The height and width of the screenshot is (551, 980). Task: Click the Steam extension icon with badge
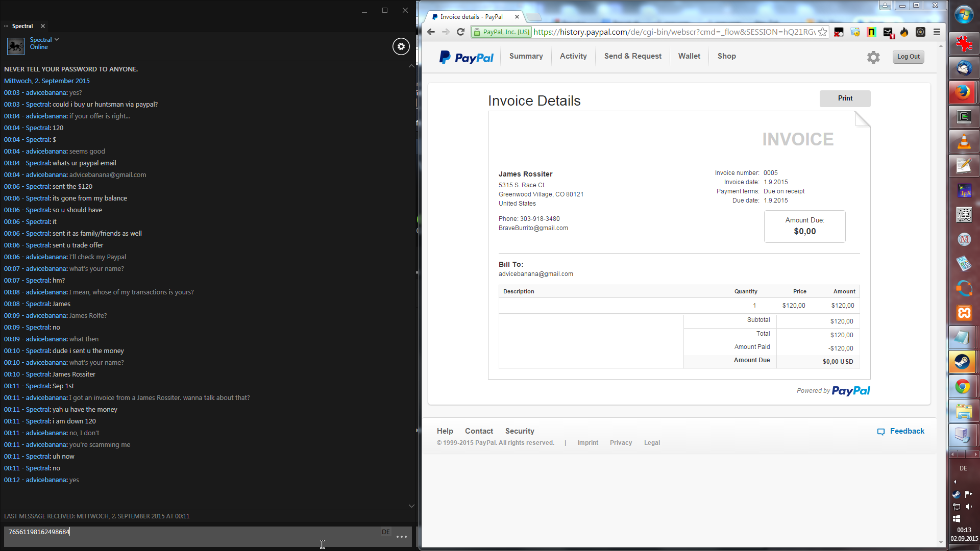tap(888, 32)
